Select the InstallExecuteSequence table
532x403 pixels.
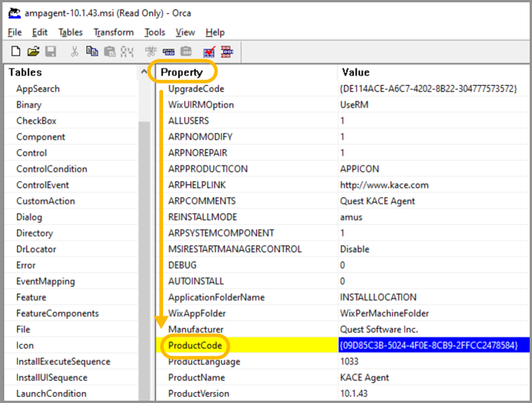point(63,361)
